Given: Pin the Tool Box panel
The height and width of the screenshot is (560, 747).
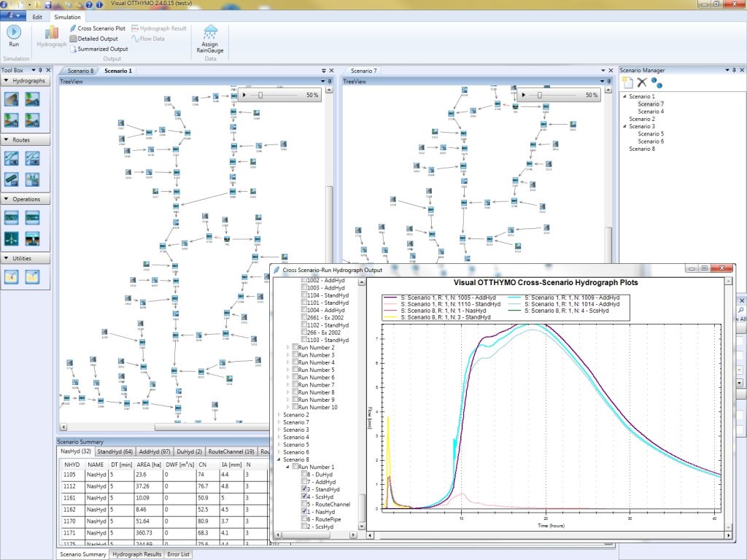Looking at the screenshot, I should tap(41, 70).
